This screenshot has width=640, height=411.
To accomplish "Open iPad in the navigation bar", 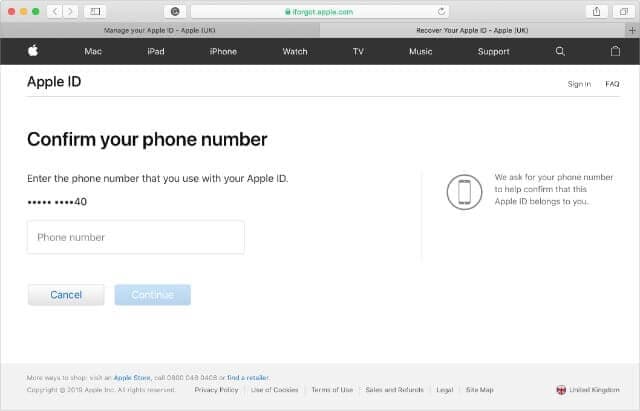I will (156, 51).
